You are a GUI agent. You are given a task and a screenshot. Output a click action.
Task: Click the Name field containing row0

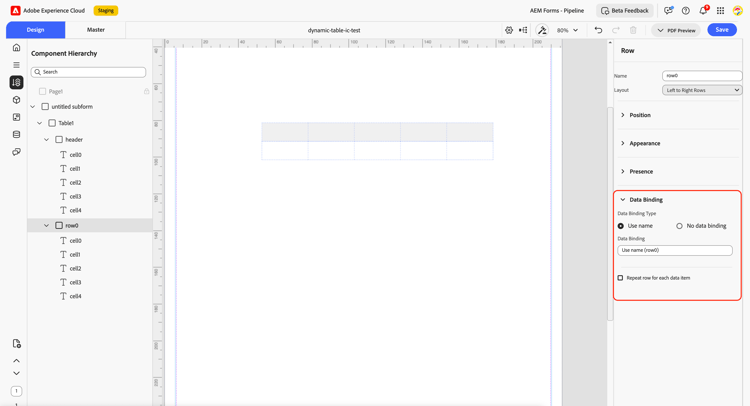[702, 76]
